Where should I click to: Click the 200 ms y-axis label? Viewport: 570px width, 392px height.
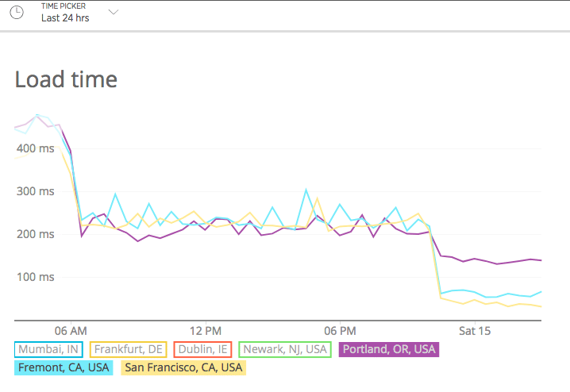pyautogui.click(x=34, y=234)
